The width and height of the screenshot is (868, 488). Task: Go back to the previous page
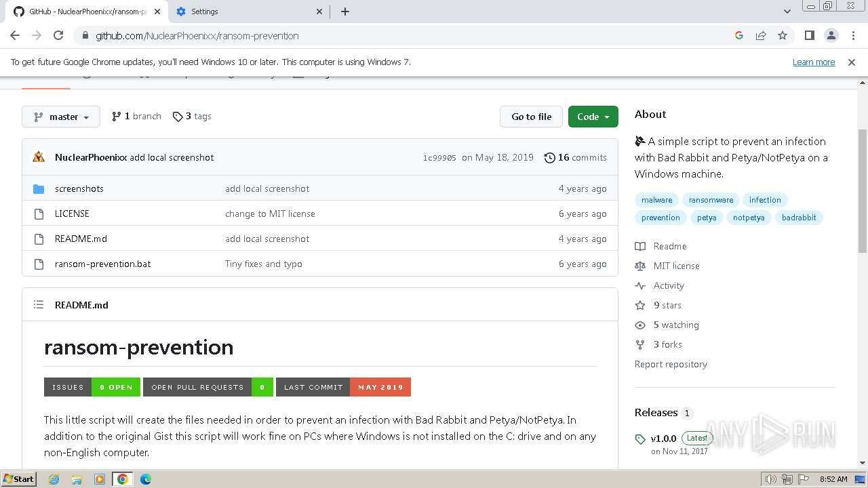click(x=15, y=35)
